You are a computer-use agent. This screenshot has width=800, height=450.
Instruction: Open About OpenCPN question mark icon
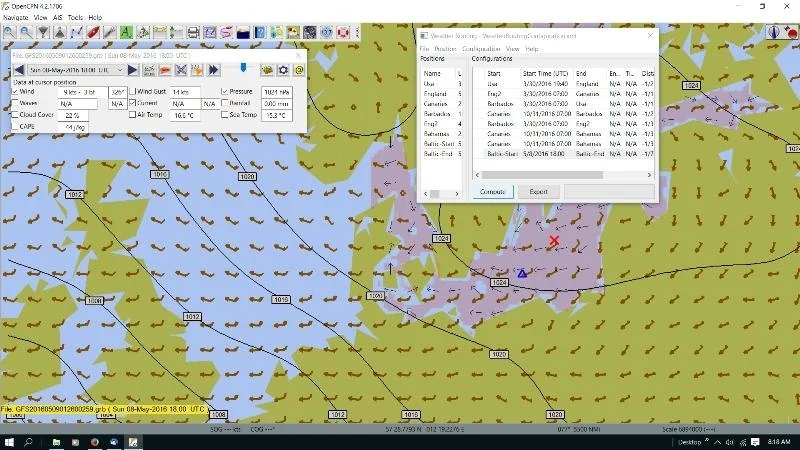pos(260,33)
